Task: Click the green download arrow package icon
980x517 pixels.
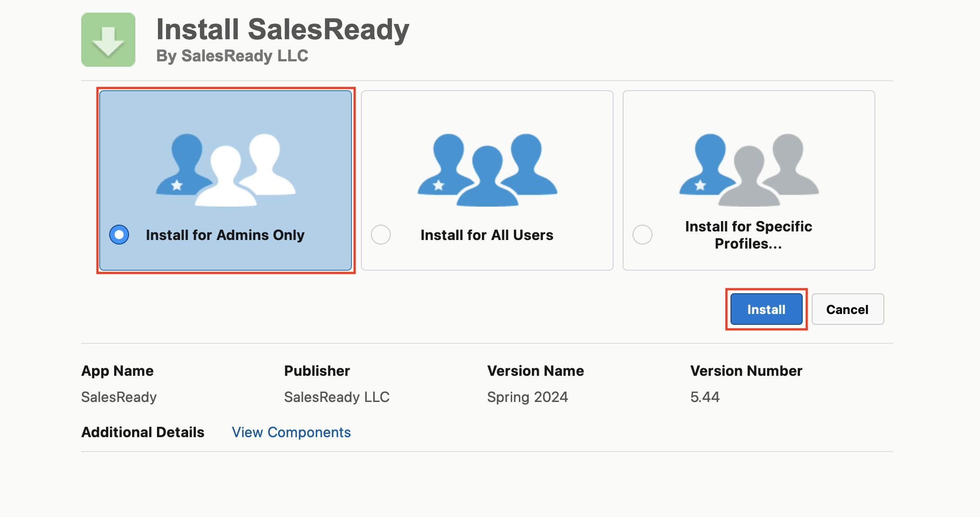Action: tap(108, 40)
